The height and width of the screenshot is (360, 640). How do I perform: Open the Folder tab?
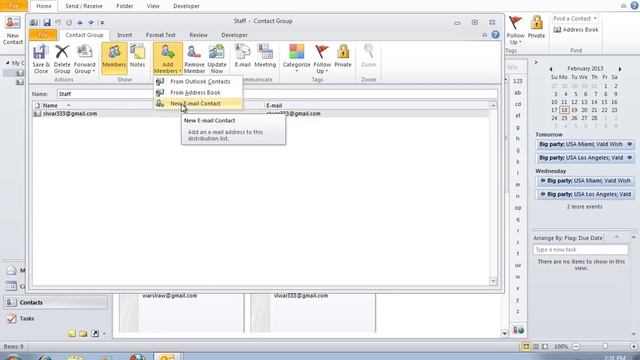[124, 6]
